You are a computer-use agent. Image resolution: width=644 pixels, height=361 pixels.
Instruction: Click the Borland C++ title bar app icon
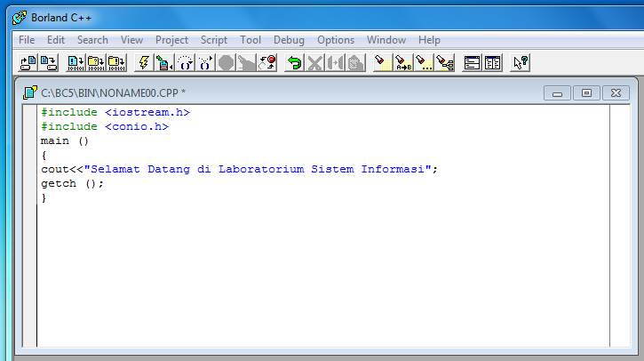[x=20, y=18]
